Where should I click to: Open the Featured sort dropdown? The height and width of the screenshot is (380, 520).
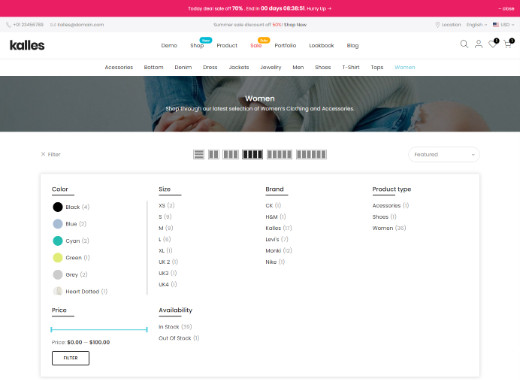tap(444, 154)
